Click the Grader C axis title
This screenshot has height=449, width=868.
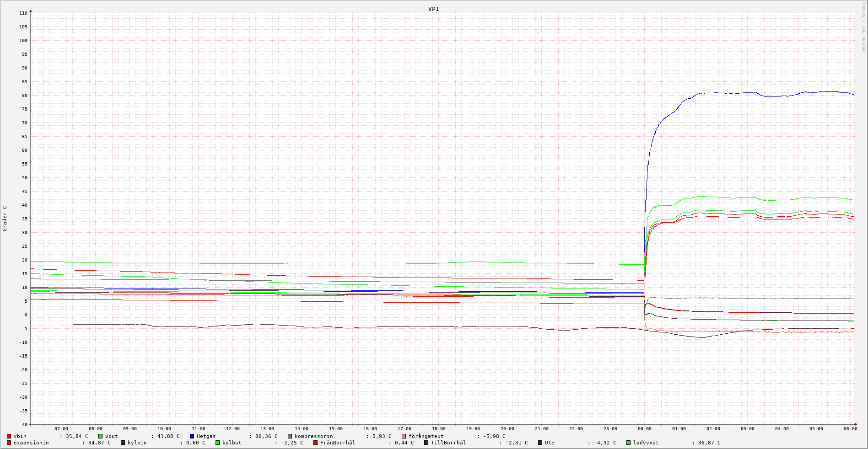(5, 218)
